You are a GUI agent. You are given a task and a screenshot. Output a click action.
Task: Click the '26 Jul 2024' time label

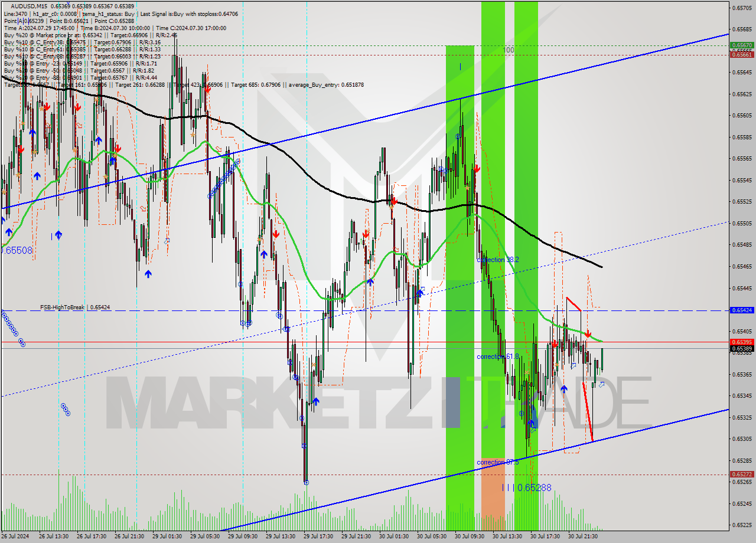pyautogui.click(x=16, y=537)
